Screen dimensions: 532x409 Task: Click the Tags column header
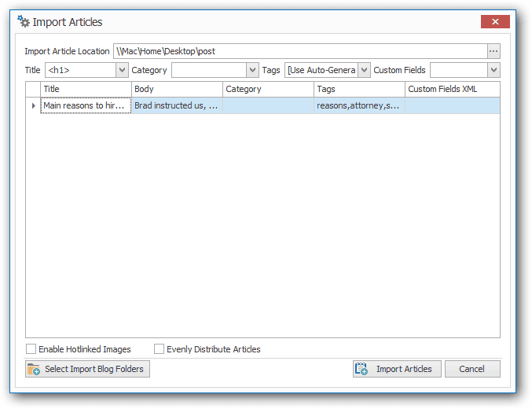coord(360,89)
